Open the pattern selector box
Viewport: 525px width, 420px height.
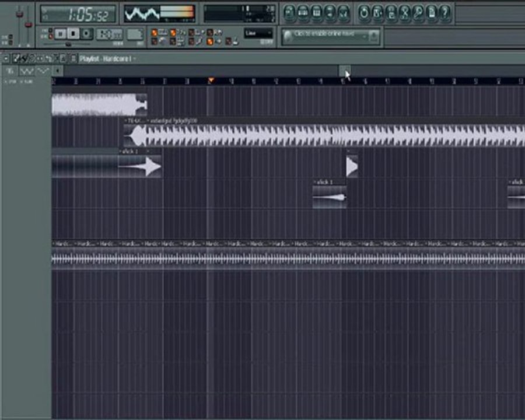coord(135,34)
